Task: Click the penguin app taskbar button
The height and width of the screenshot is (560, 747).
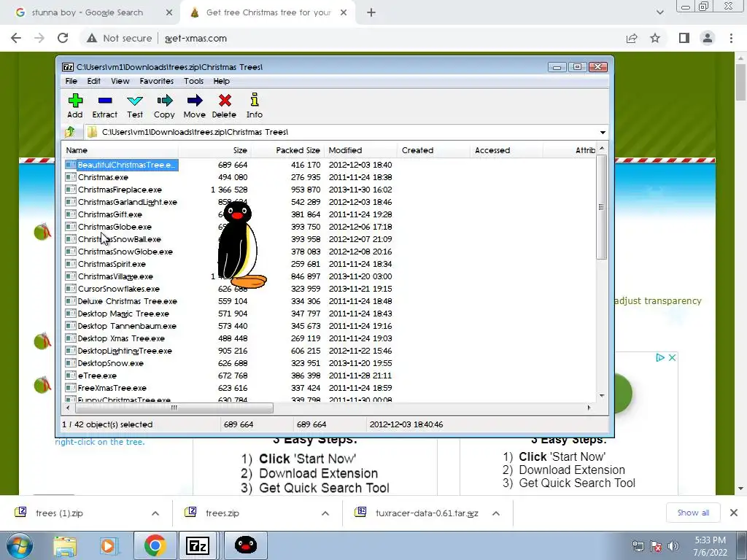Action: point(246,545)
